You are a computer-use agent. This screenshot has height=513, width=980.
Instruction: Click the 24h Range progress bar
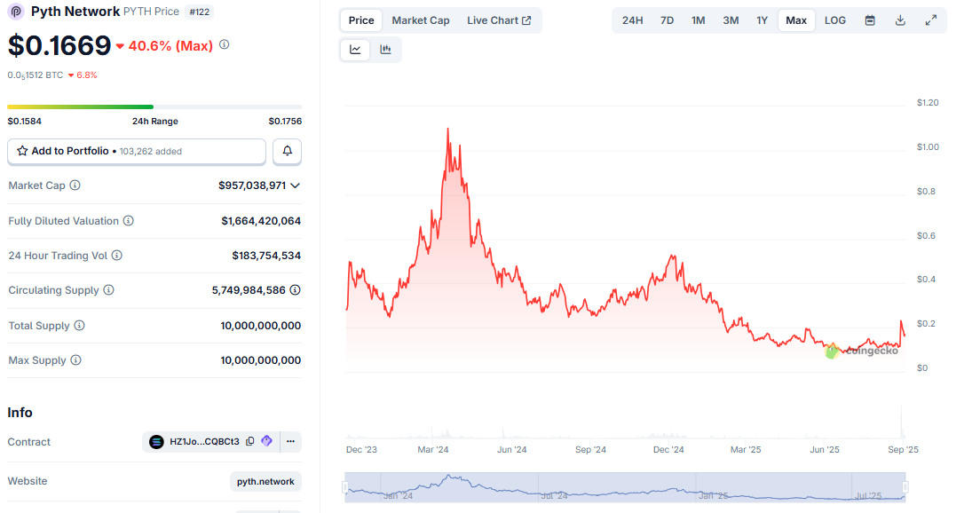[x=154, y=107]
